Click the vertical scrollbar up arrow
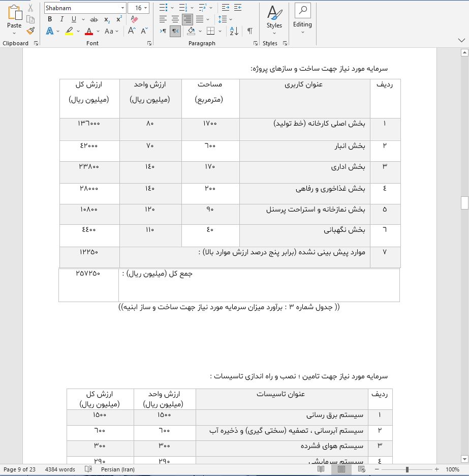Viewport: 469px width, 476px height. (464, 52)
